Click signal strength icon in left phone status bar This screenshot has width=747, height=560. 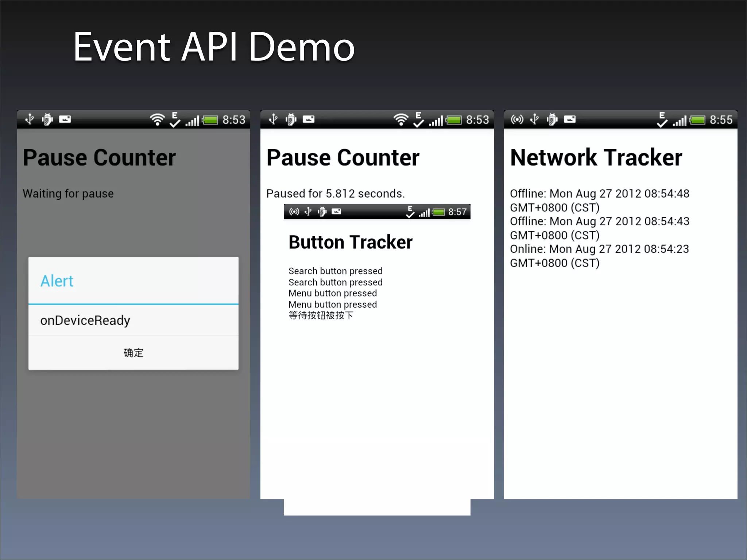tap(192, 121)
